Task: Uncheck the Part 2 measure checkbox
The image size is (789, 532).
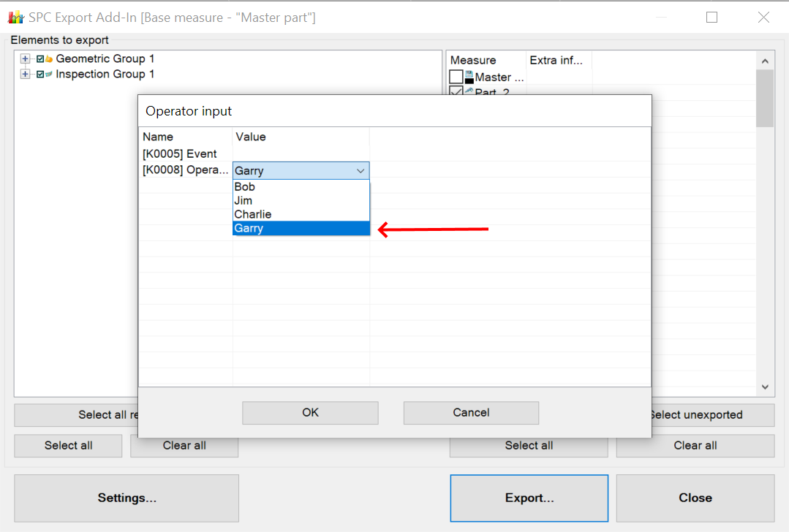Action: 456,92
